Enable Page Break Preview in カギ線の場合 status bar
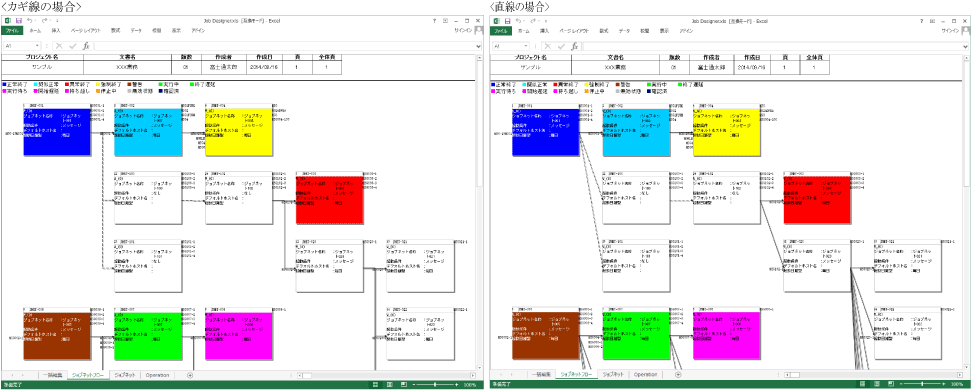971x390 pixels. point(403,384)
